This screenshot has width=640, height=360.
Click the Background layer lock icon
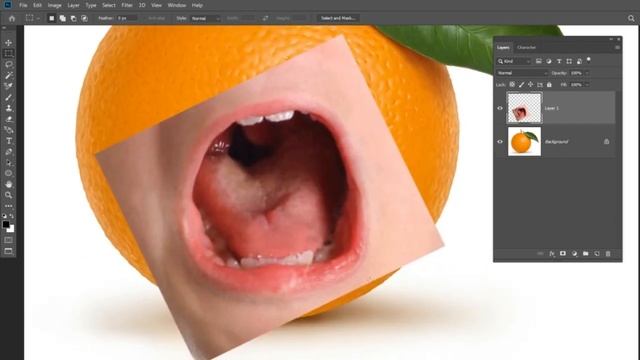pos(607,142)
